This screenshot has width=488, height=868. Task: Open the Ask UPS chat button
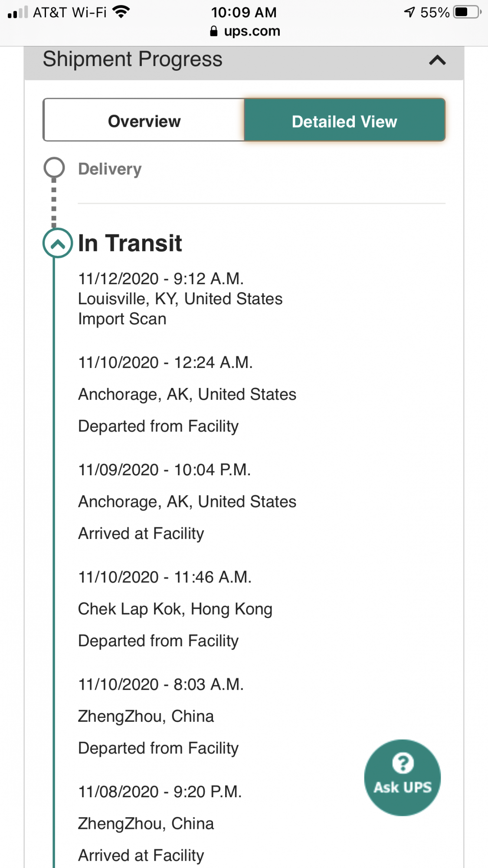coord(403,777)
